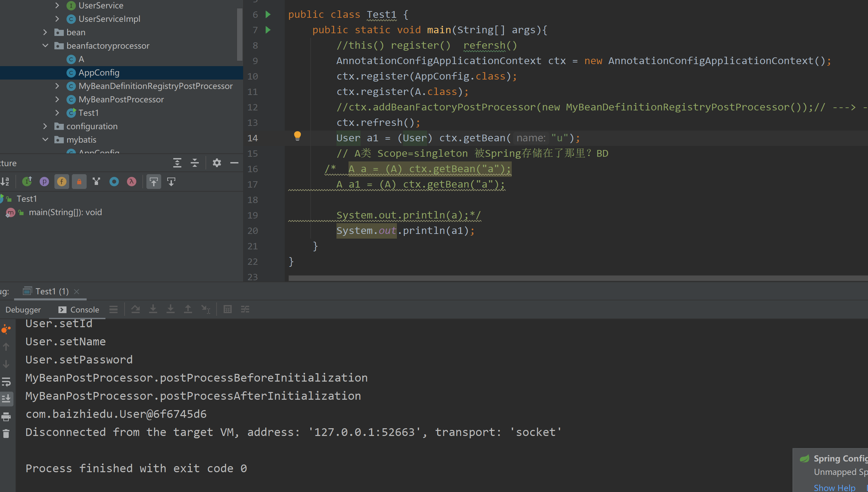The width and height of the screenshot is (868, 492).
Task: Click Run to Cursor icon in debug toolbar
Action: [x=205, y=309]
